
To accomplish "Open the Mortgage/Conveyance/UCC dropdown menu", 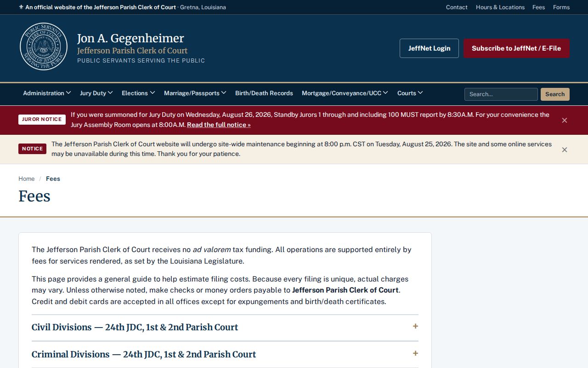I will click(345, 93).
